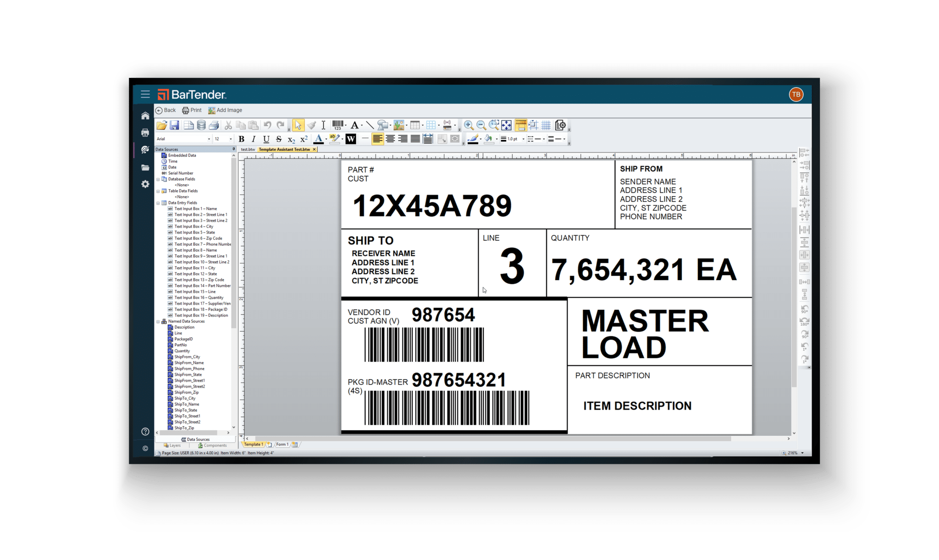This screenshot has height=560, width=939.
Task: Select the Template 1 tab
Action: point(253,445)
